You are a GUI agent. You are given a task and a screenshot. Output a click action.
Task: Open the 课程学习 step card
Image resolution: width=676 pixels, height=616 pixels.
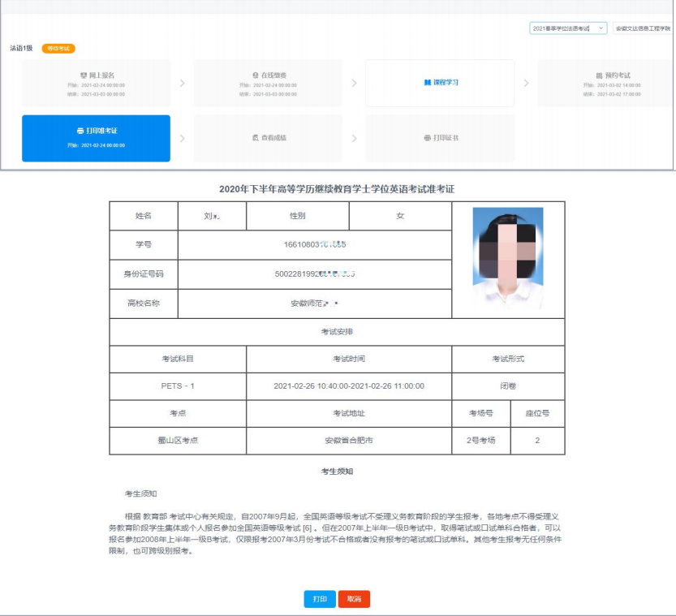[440, 83]
